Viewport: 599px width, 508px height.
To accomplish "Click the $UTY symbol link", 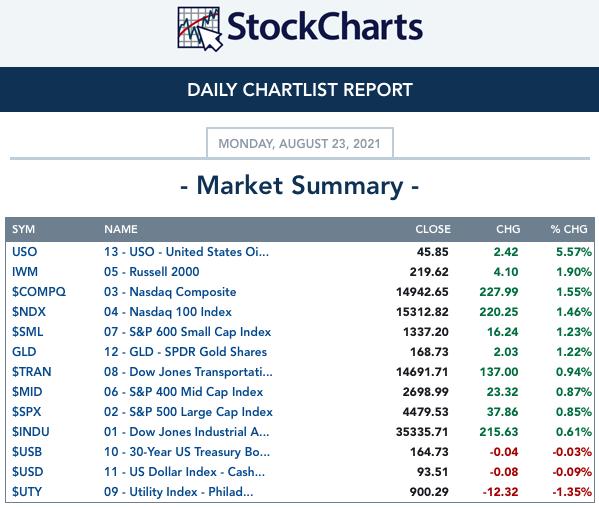I will (27, 492).
